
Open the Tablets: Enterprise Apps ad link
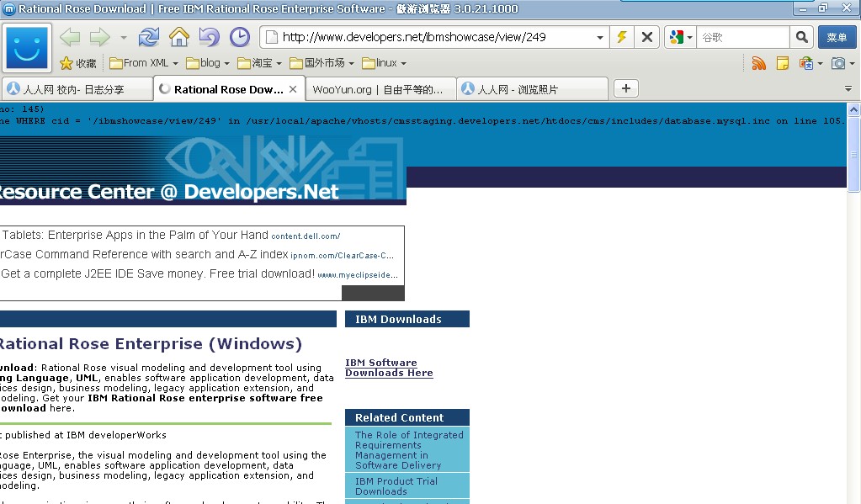click(x=135, y=235)
